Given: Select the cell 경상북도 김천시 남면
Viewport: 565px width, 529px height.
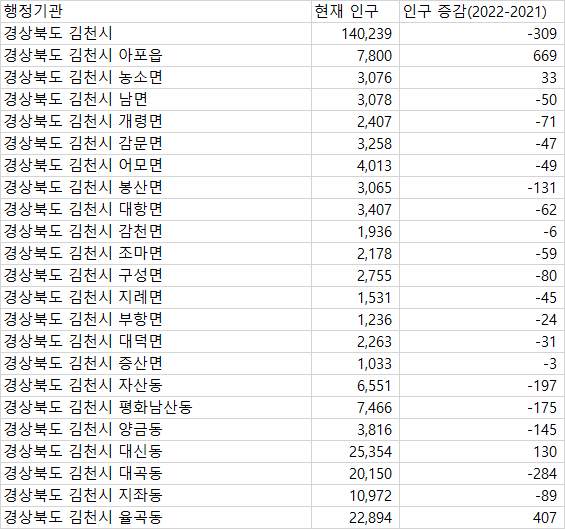Looking at the screenshot, I should click(x=156, y=99).
